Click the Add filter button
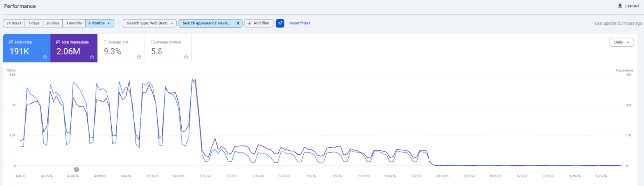 click(x=259, y=23)
